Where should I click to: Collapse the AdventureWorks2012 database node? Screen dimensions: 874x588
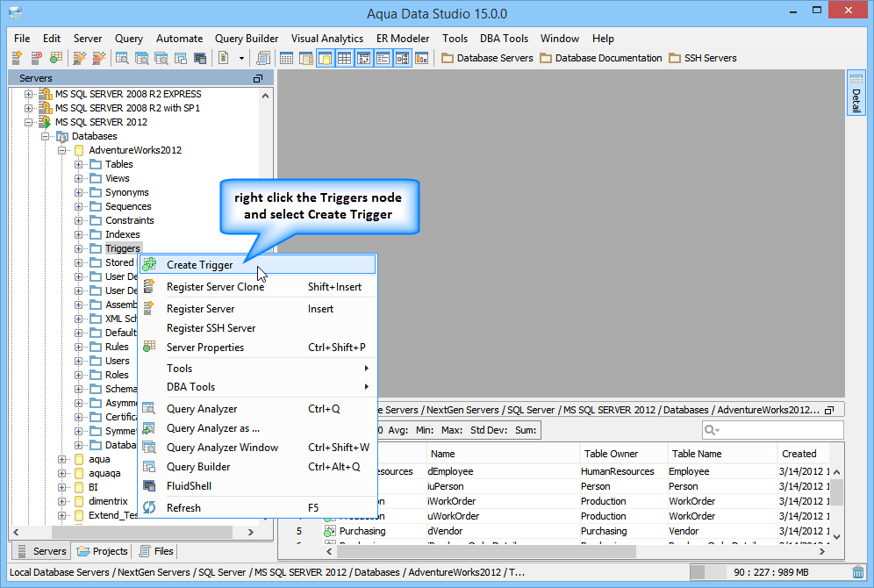click(62, 150)
